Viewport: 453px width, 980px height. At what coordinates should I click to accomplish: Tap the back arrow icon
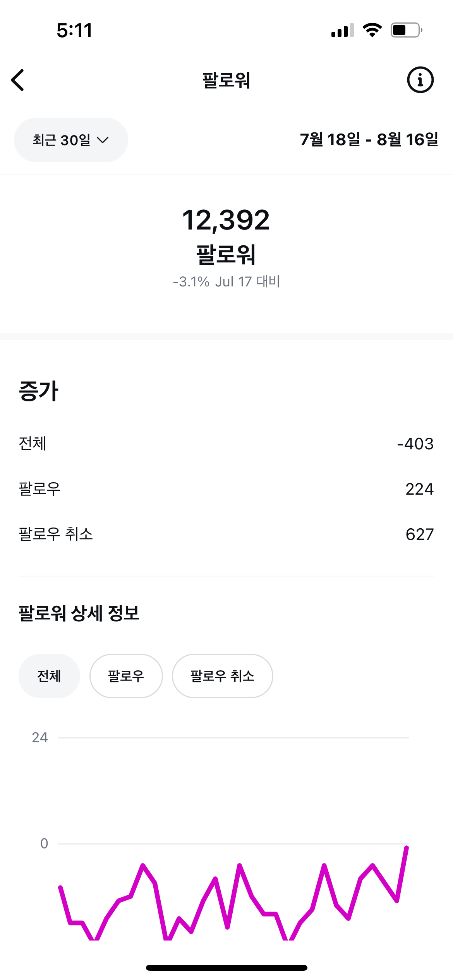[18, 80]
